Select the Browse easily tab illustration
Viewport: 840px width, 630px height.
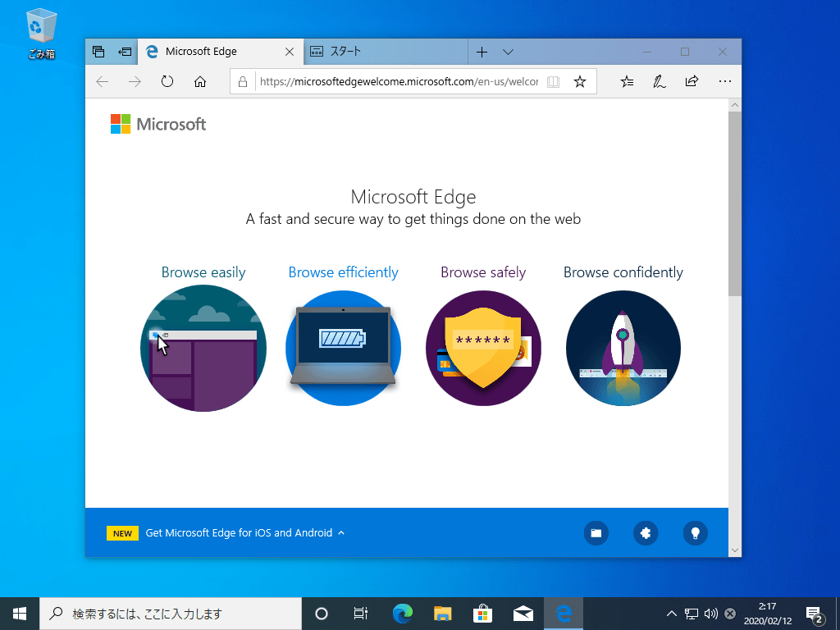pyautogui.click(x=203, y=348)
